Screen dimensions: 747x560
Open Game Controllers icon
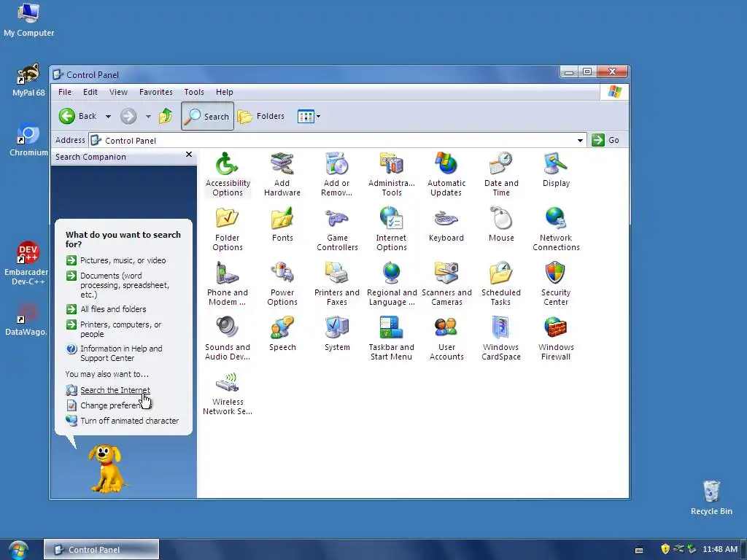[337, 228]
